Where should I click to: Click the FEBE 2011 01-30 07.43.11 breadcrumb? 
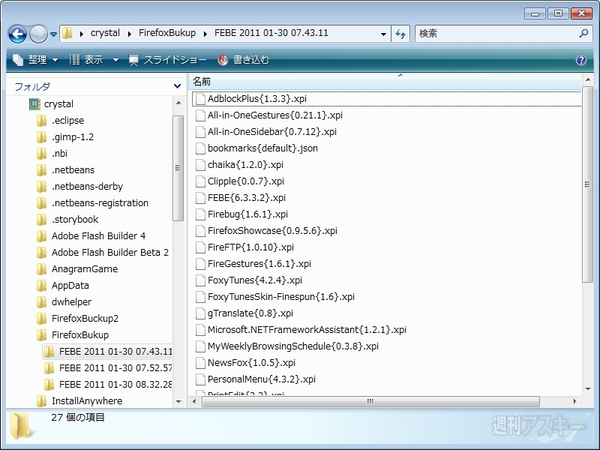pyautogui.click(x=271, y=33)
